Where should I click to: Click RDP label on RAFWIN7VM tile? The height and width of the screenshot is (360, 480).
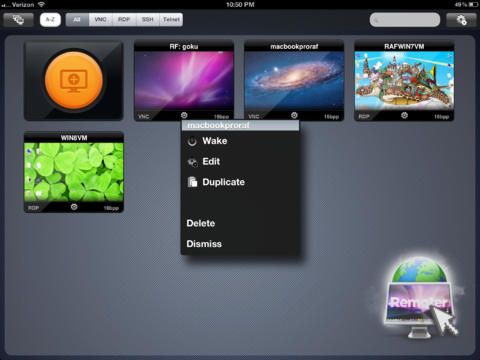[364, 116]
